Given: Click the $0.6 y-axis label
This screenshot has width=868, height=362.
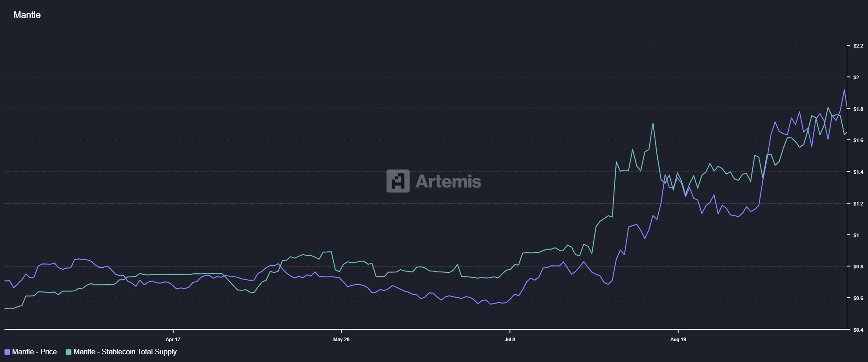Looking at the screenshot, I should [858, 298].
